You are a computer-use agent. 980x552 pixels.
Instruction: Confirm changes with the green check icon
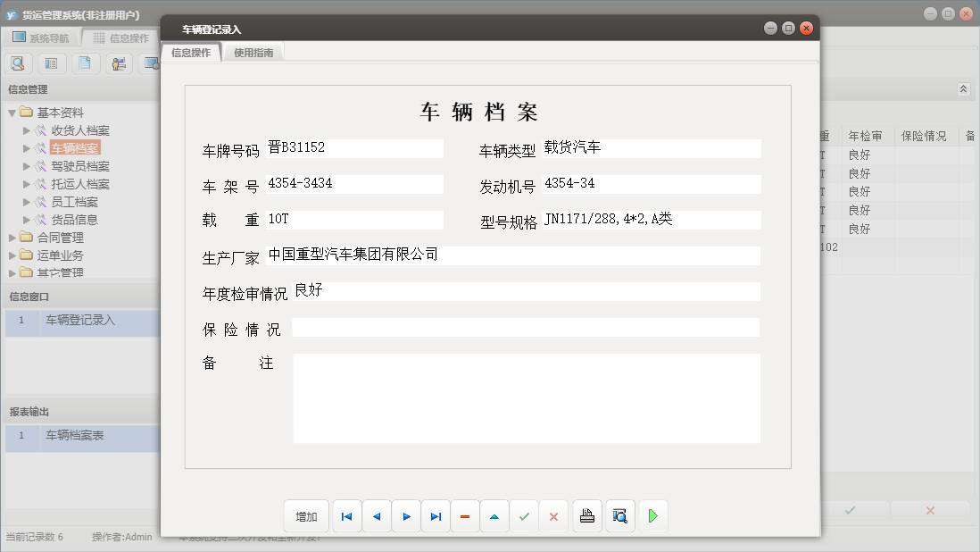524,515
